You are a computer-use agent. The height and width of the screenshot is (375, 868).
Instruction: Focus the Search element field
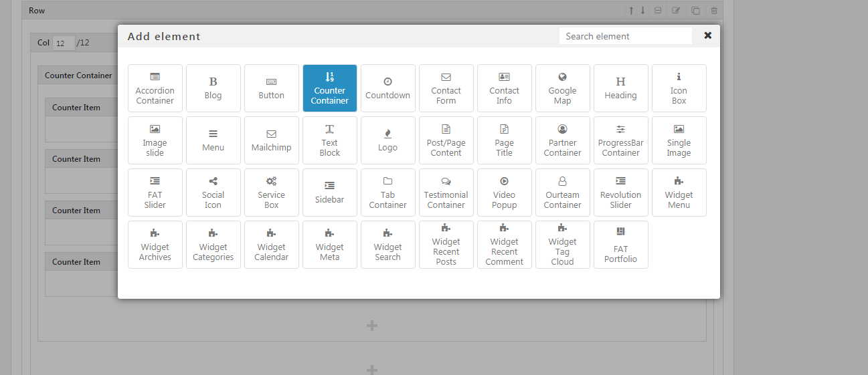click(625, 36)
